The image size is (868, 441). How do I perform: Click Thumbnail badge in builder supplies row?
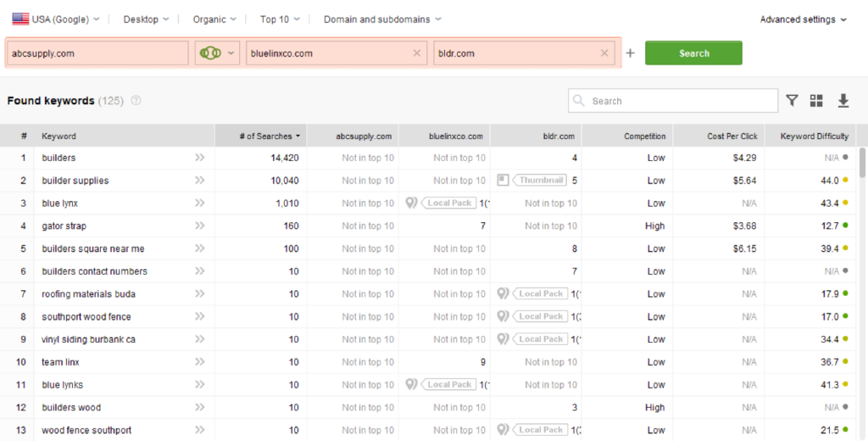[539, 180]
